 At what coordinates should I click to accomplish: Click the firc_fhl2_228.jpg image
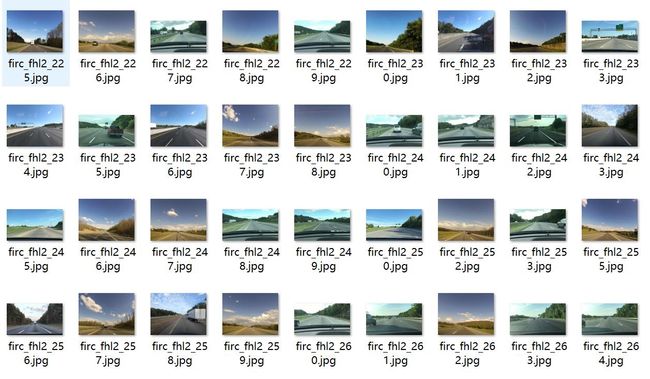point(250,32)
